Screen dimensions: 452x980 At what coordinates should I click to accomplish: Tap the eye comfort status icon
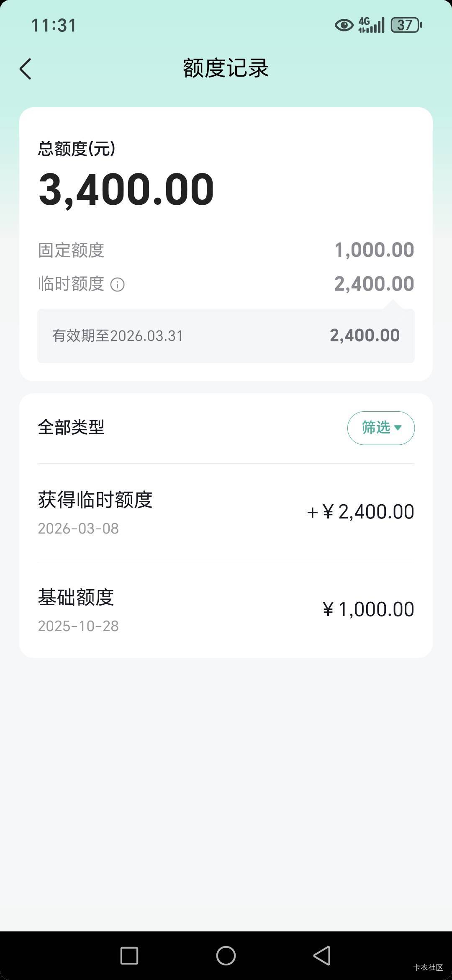pyautogui.click(x=344, y=26)
